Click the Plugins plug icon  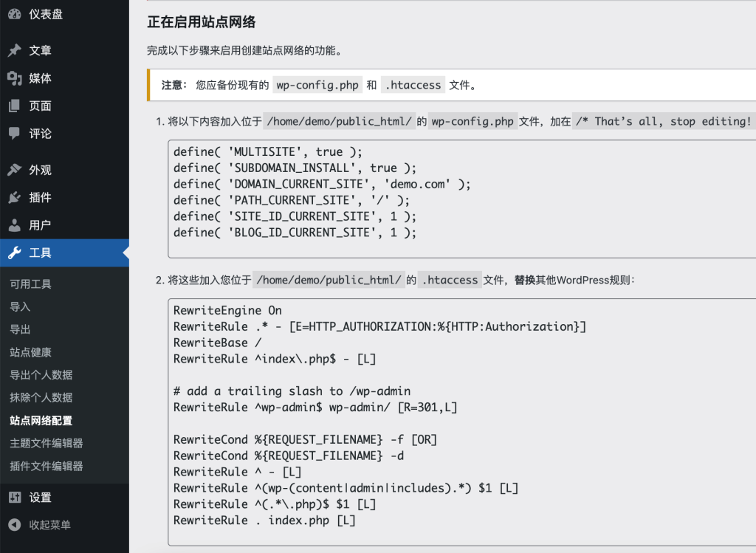[14, 197]
